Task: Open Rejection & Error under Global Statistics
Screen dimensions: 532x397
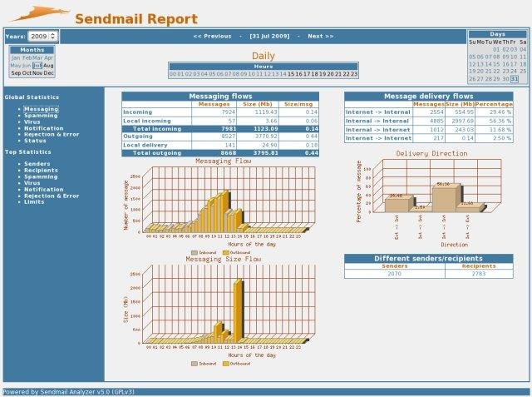Action: point(52,135)
